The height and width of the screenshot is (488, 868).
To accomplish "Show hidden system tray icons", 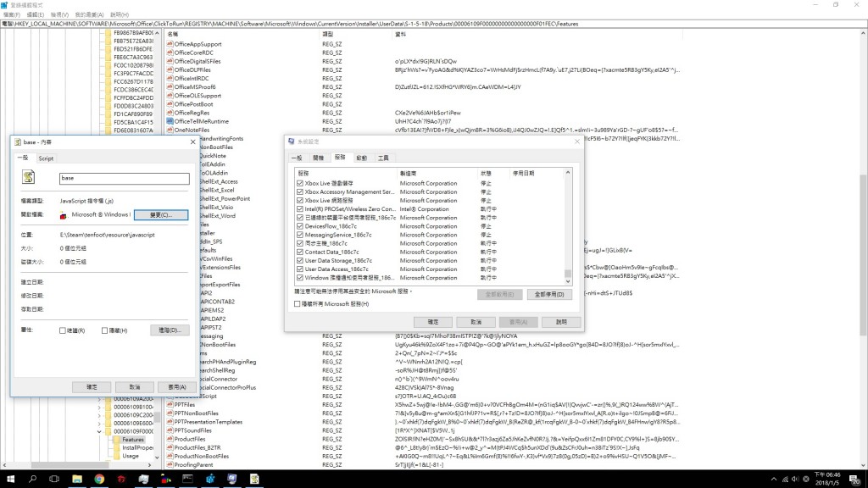I will [x=774, y=480].
